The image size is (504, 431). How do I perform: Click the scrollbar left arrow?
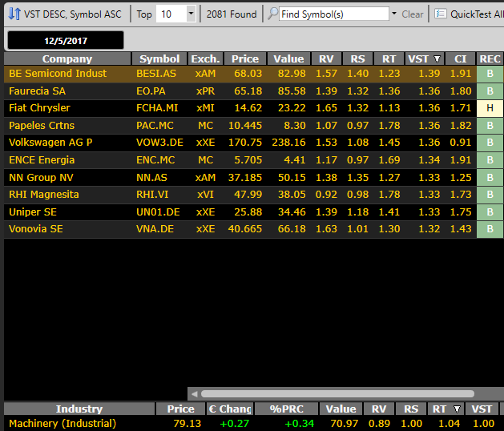(x=194, y=393)
